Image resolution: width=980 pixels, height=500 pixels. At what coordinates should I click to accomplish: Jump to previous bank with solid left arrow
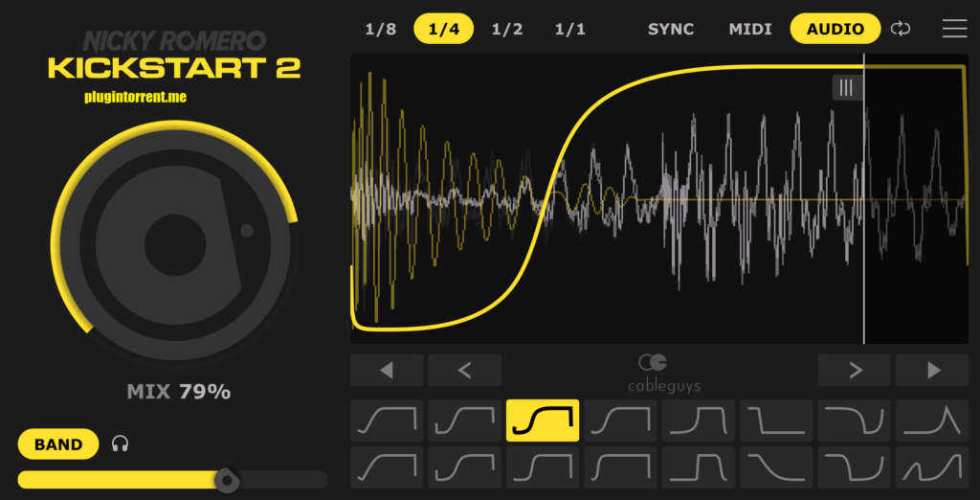pos(387,371)
